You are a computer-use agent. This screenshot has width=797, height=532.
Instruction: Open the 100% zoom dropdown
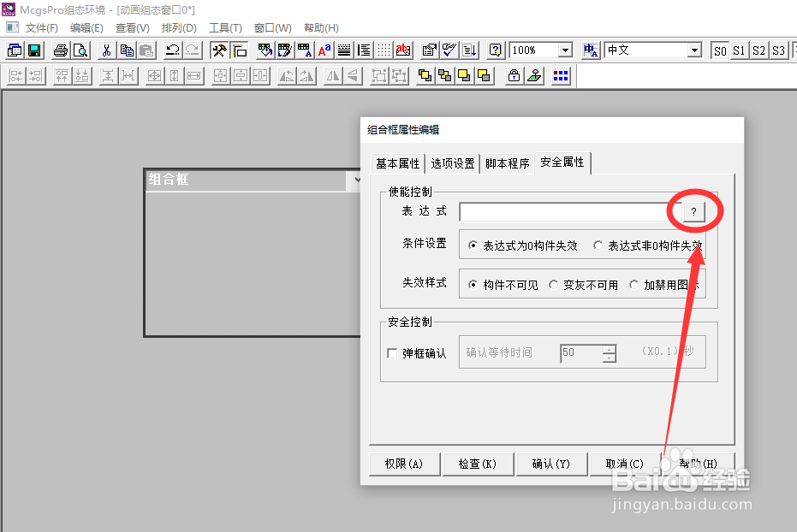565,50
